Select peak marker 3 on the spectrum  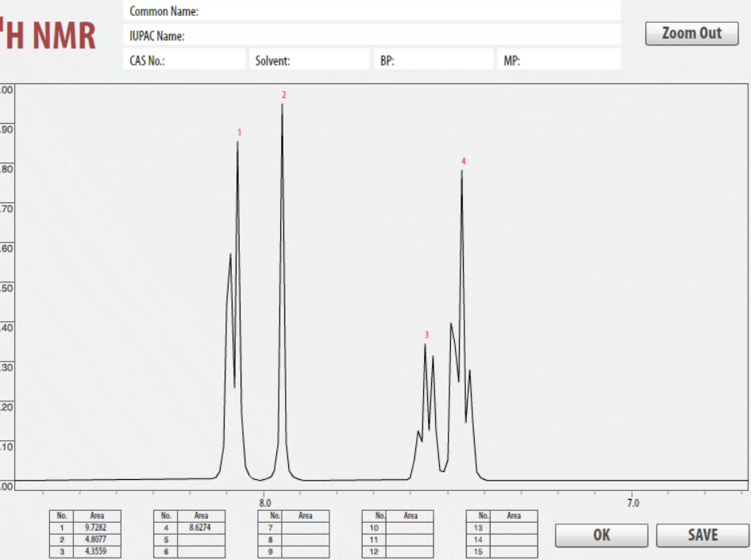(x=426, y=336)
